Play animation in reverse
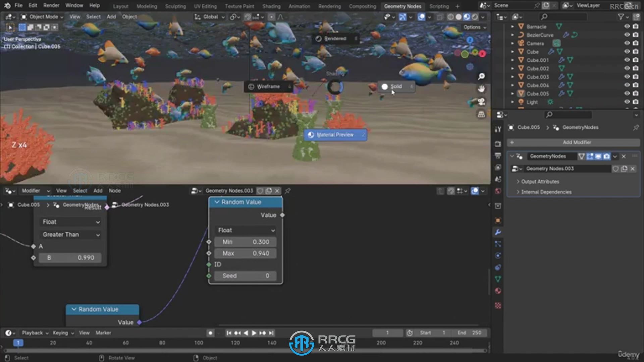 (x=246, y=333)
